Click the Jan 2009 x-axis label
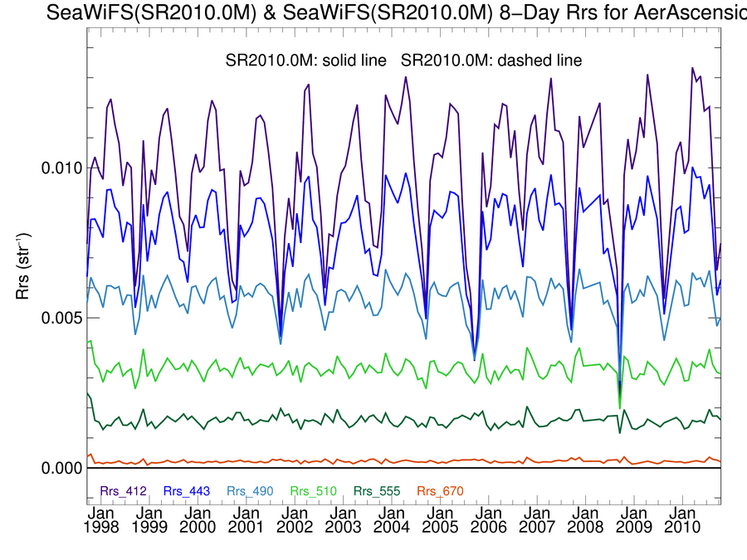Image resolution: width=747 pixels, height=560 pixels. pos(633,520)
